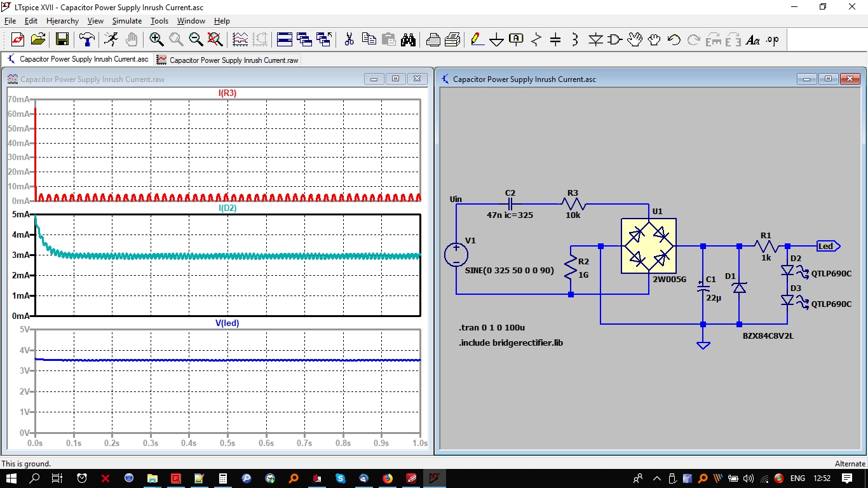This screenshot has width=868, height=488.
Task: Click the Zoom to fit icon
Action: tap(215, 39)
